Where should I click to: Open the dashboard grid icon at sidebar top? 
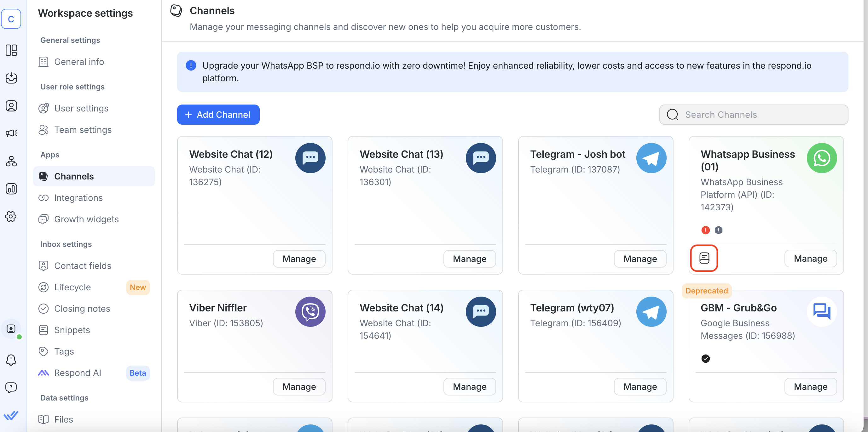tap(11, 50)
